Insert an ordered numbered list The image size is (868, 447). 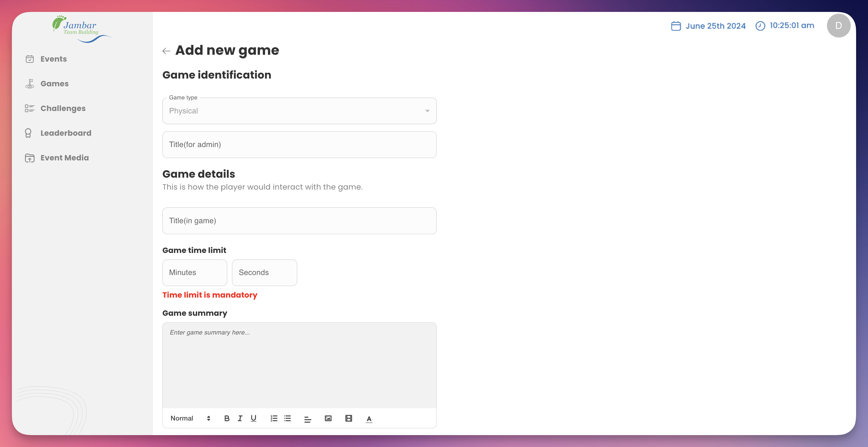274,418
